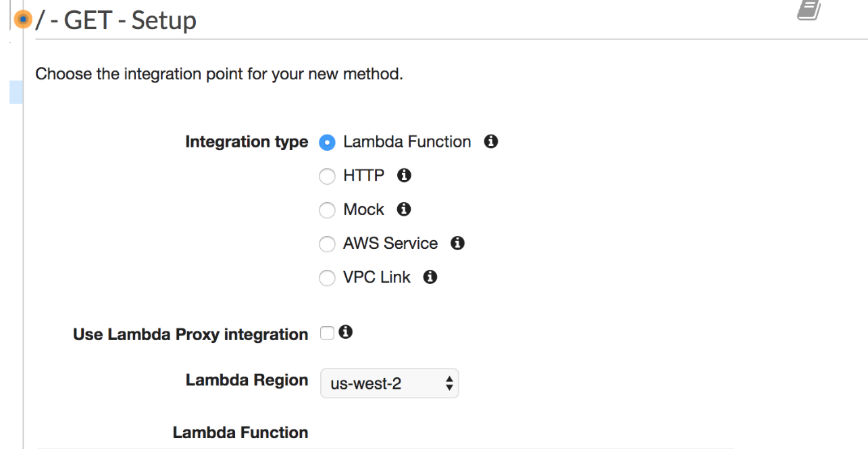Click info icon next to VPC Link
The width and height of the screenshot is (868, 449).
click(430, 277)
